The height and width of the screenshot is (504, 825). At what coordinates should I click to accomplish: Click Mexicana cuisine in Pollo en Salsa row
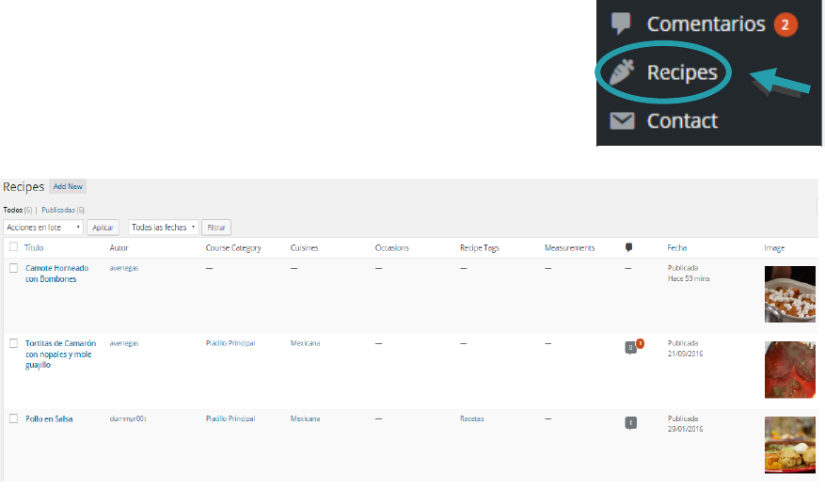point(305,418)
